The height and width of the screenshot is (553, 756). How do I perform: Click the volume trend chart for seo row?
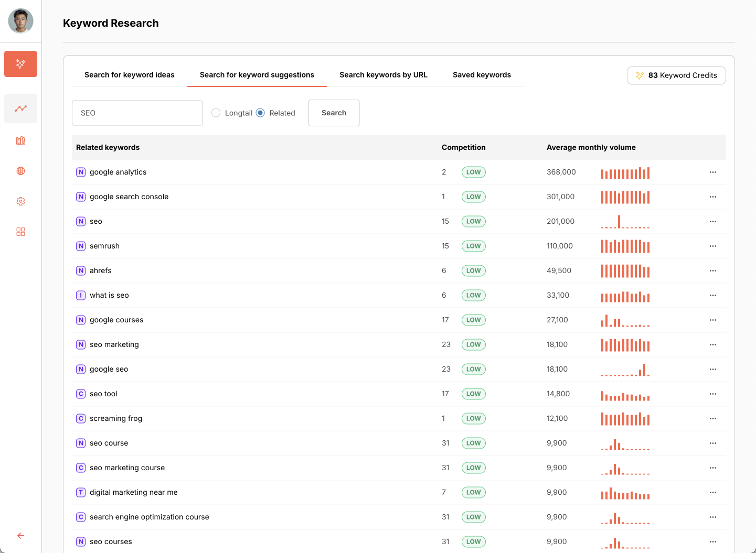(625, 222)
